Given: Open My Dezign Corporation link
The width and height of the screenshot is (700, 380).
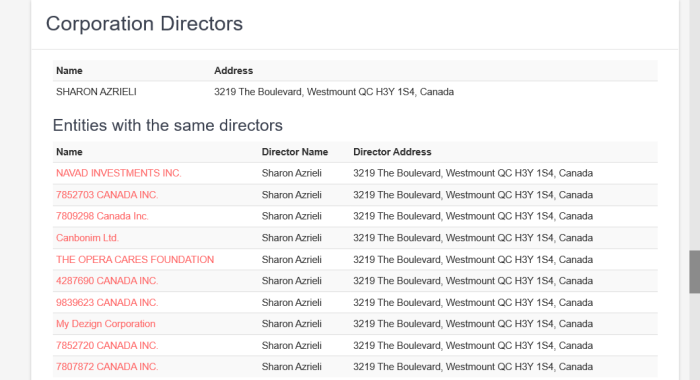Looking at the screenshot, I should (x=105, y=324).
